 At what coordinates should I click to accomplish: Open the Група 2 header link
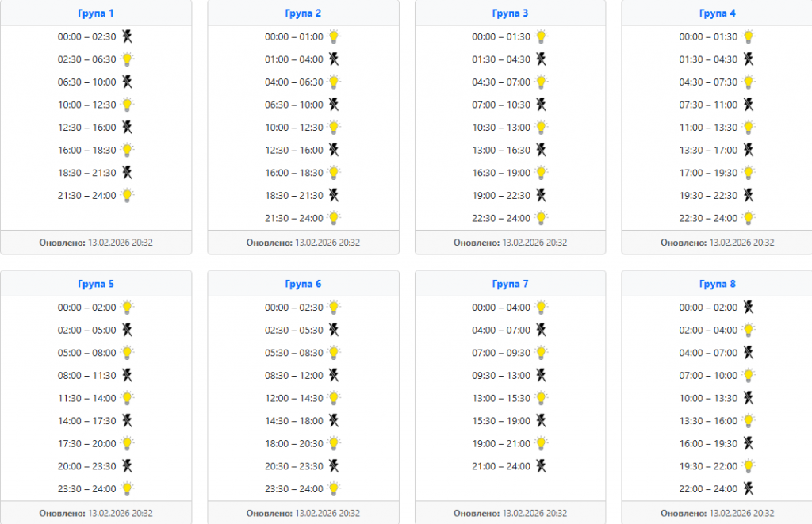(303, 13)
